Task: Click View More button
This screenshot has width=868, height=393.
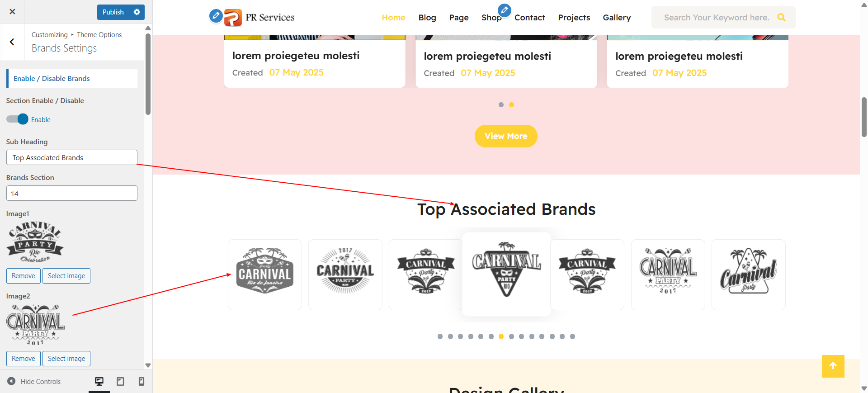Action: click(506, 136)
